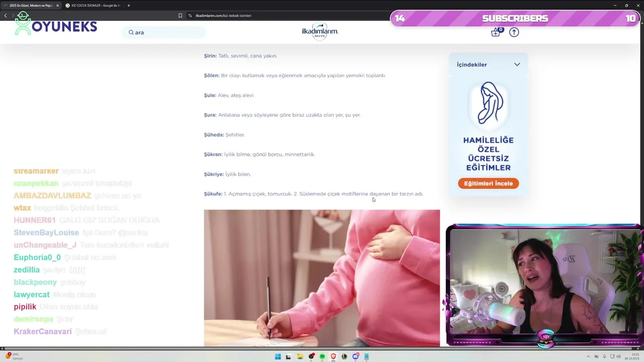
Task: Bookmark this page with the bookmark icon
Action: tap(180, 16)
